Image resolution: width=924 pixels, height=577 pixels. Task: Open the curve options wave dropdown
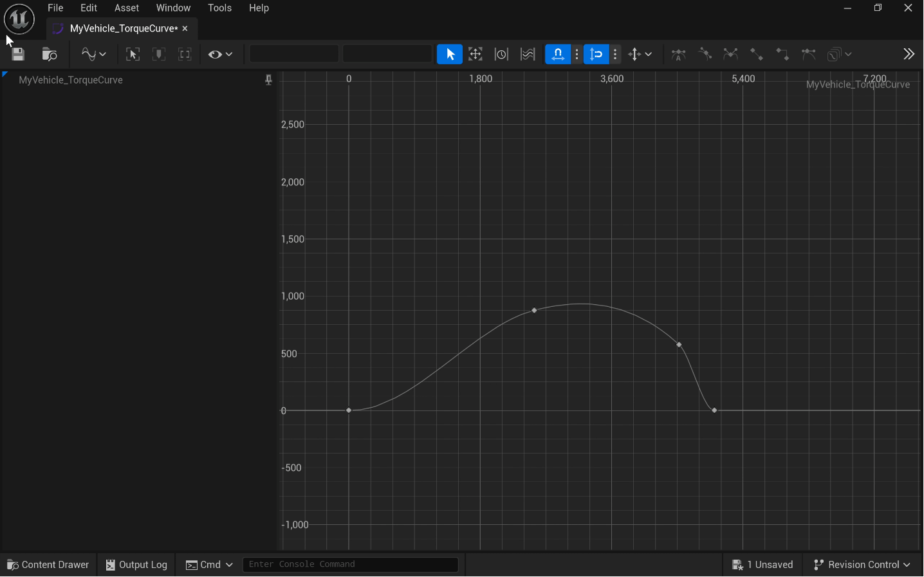(94, 55)
